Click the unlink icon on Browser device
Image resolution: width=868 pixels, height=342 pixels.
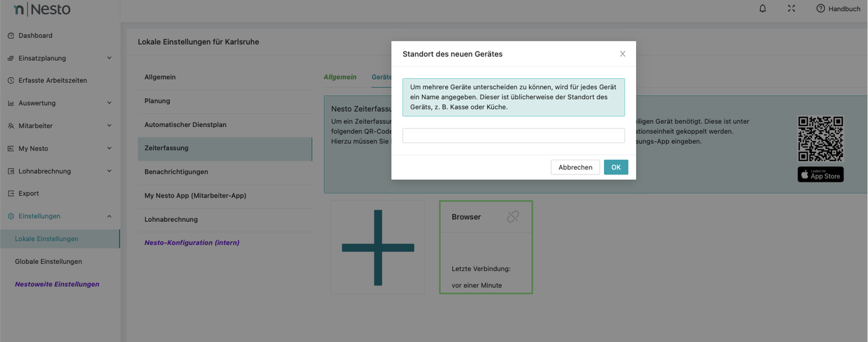(513, 217)
